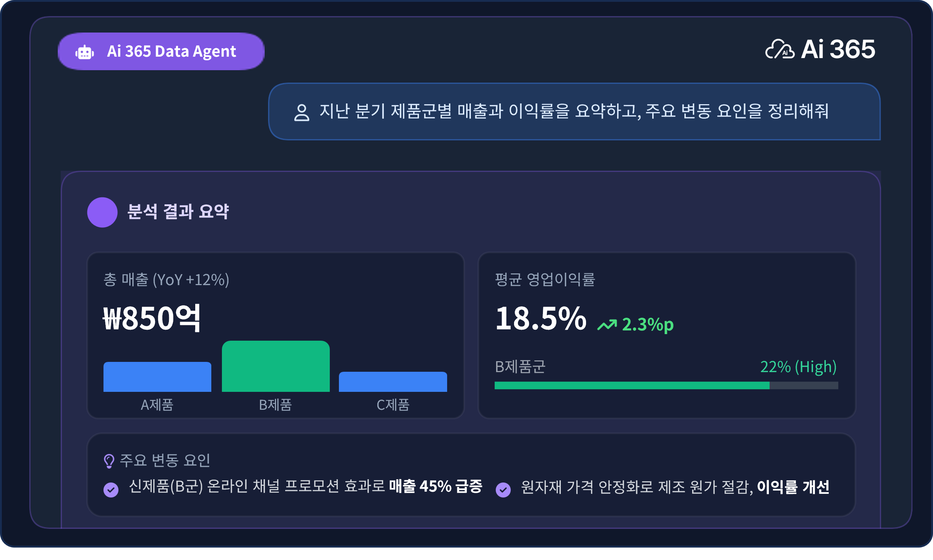Click the blue C제품 bar in the chart
The width and height of the screenshot is (933, 560).
[393, 382]
